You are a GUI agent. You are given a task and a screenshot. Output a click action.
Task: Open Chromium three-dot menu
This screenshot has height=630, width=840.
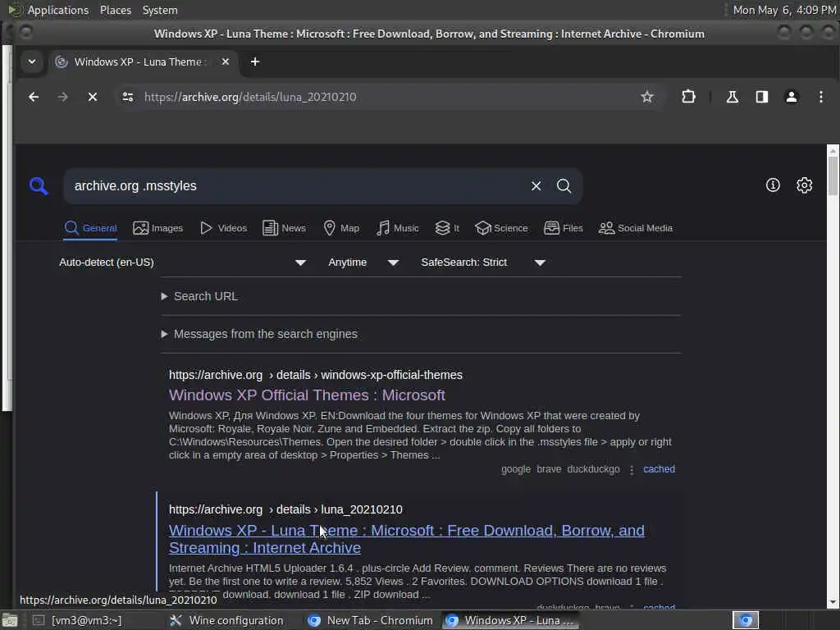pos(820,97)
